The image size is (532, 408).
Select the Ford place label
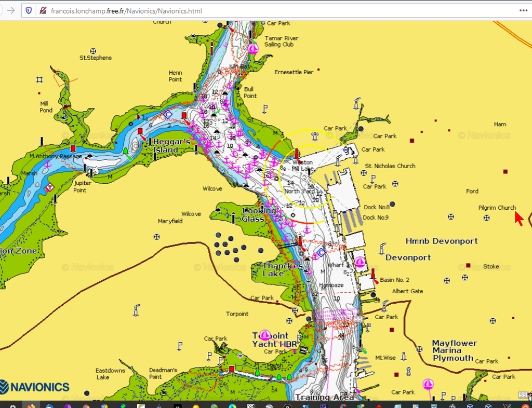pos(472,192)
